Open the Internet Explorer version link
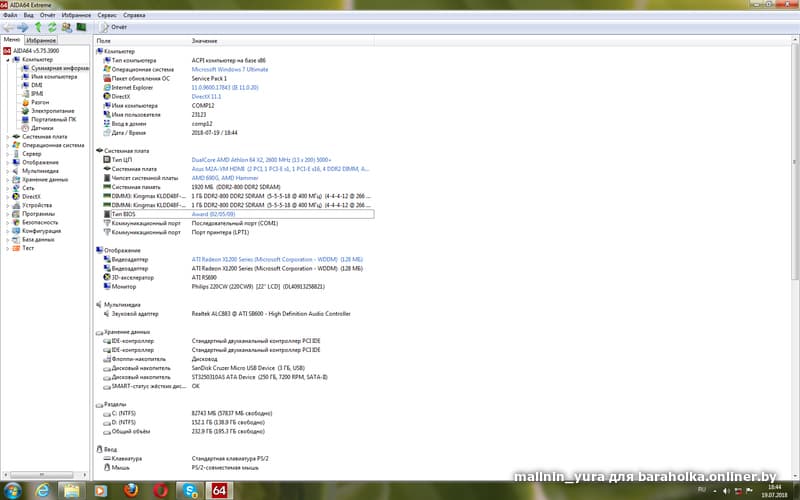Viewport: 800px width, 500px height. (225, 88)
